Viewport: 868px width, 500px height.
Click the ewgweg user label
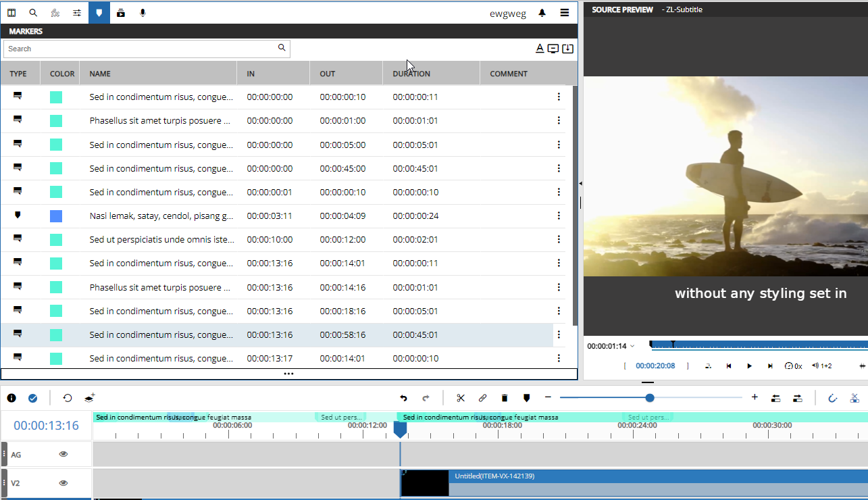(x=508, y=13)
